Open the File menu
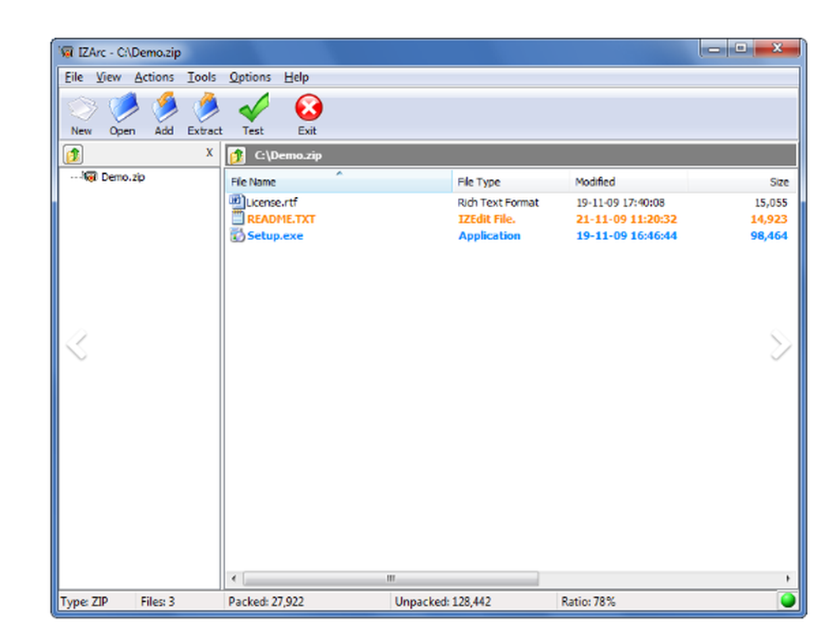The image size is (825, 644). click(73, 78)
